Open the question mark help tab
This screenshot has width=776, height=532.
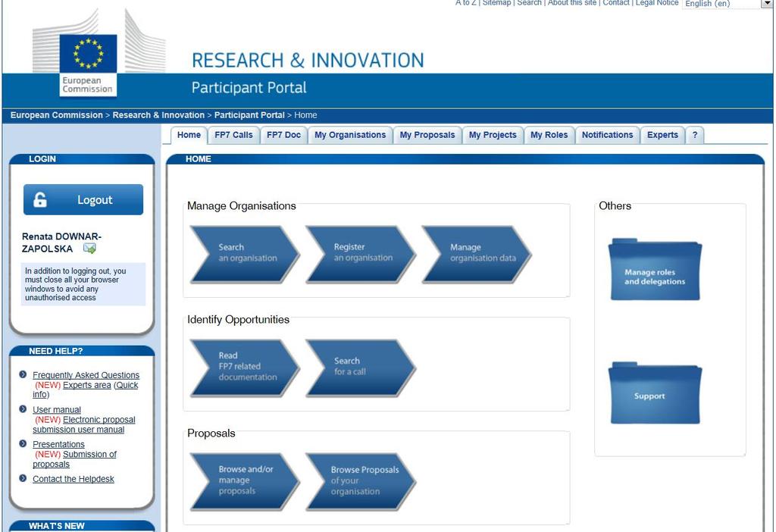pos(695,135)
